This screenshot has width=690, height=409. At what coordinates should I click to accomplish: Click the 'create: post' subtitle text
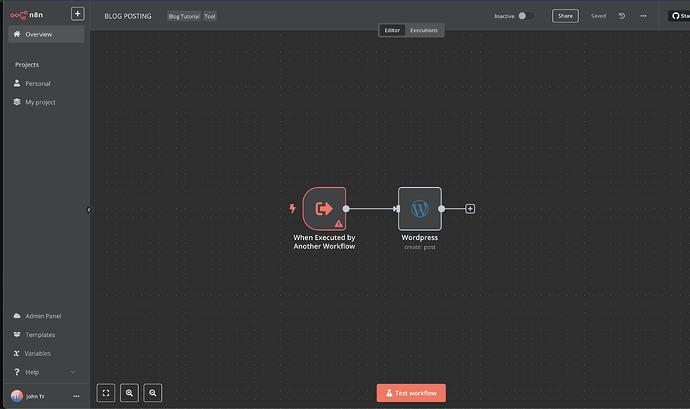coord(420,247)
